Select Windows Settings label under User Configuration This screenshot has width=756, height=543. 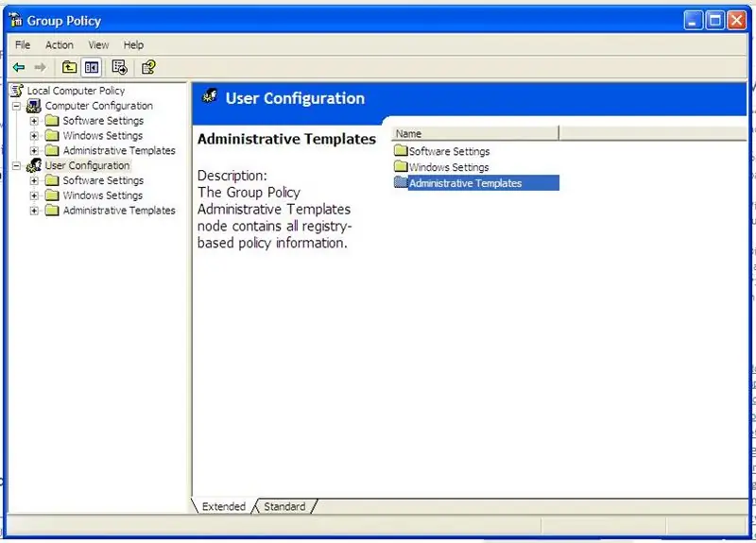[103, 195]
